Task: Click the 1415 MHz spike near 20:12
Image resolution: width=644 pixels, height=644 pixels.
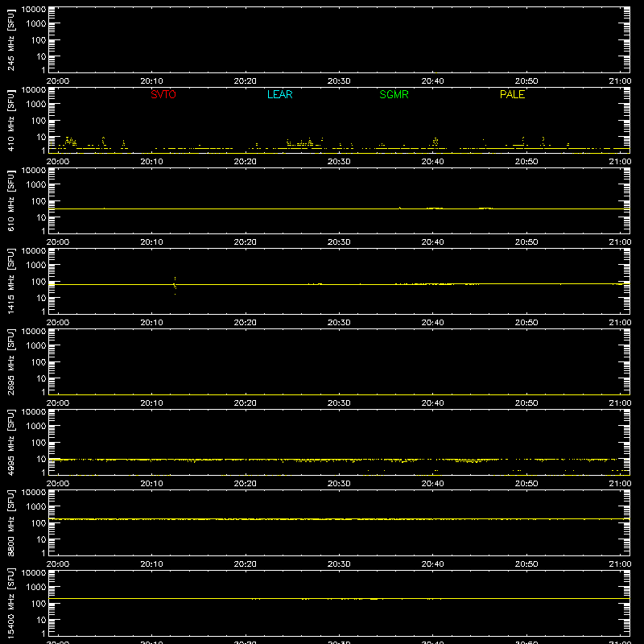Action: [x=175, y=286]
